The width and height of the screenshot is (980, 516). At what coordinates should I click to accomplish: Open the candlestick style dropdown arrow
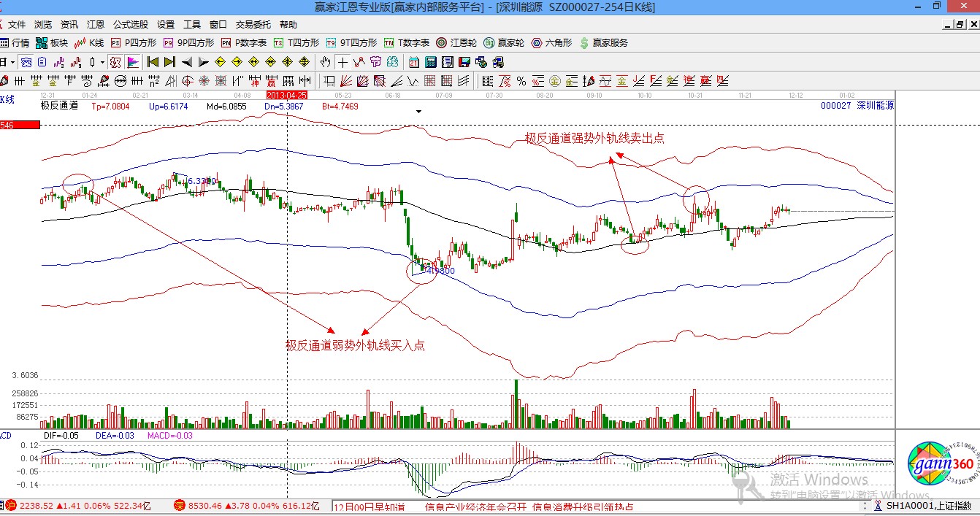click(103, 62)
